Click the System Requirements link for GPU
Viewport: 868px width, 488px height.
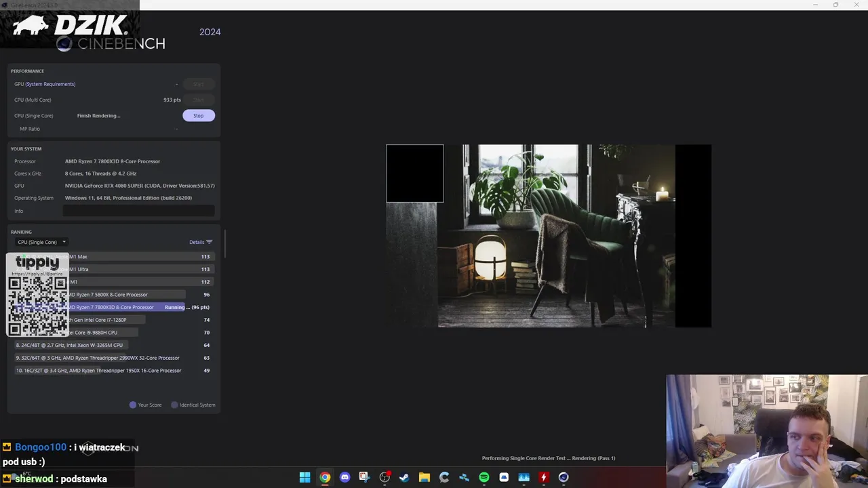[x=50, y=84]
